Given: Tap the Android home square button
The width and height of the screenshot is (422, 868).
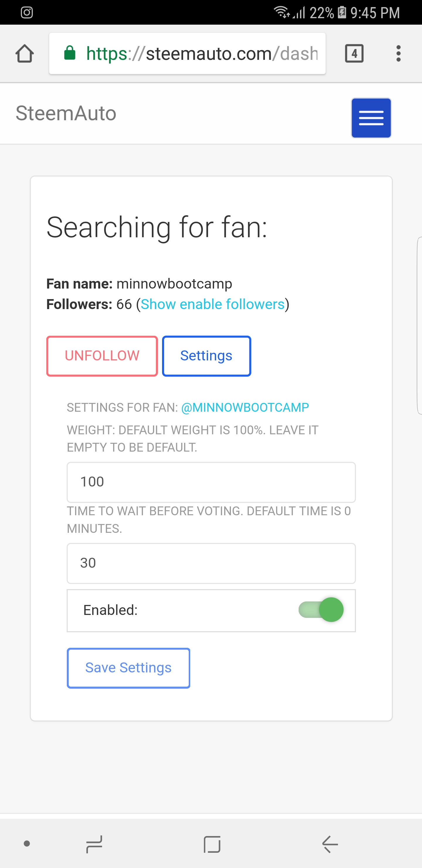Looking at the screenshot, I should point(212,844).
